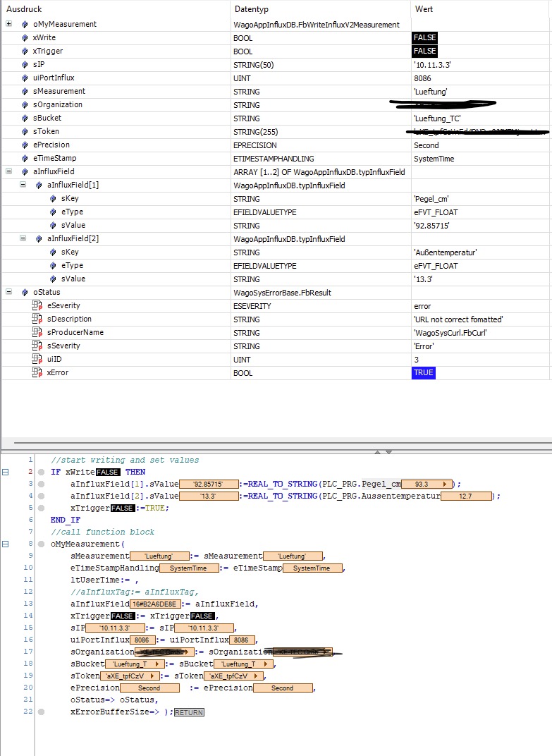Click the xTrigger FALSE inline value on line 5

click(123, 508)
